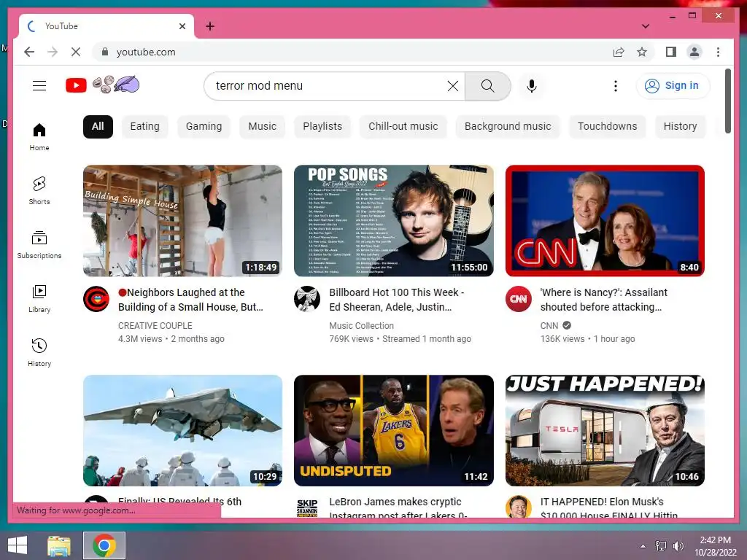Image resolution: width=747 pixels, height=560 pixels.
Task: Open the Undisputed LeBron video thumbnail
Action: (393, 430)
